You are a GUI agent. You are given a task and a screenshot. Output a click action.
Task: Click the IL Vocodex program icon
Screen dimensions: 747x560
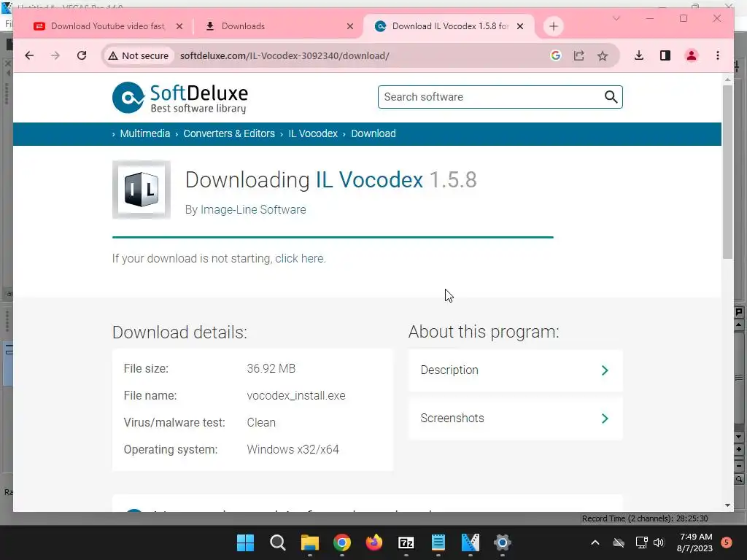coord(142,190)
